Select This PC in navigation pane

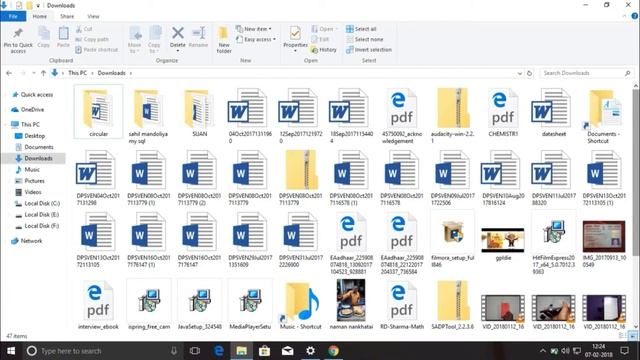(x=26, y=124)
